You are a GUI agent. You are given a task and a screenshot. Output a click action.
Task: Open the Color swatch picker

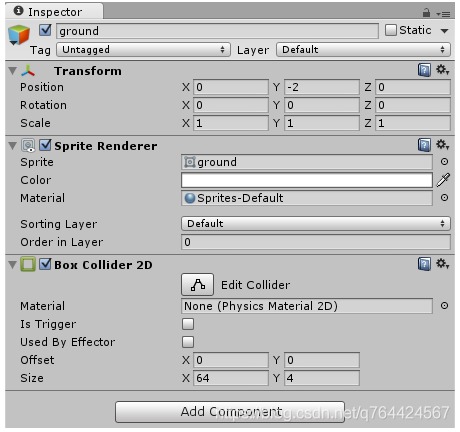307,180
